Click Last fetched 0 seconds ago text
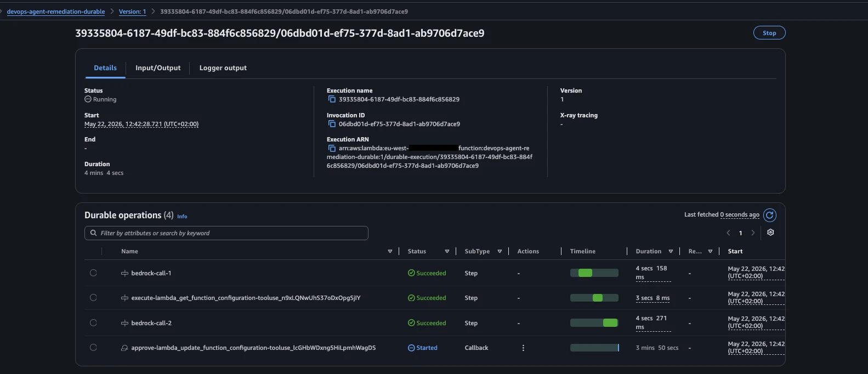The height and width of the screenshot is (374, 868). tap(722, 214)
